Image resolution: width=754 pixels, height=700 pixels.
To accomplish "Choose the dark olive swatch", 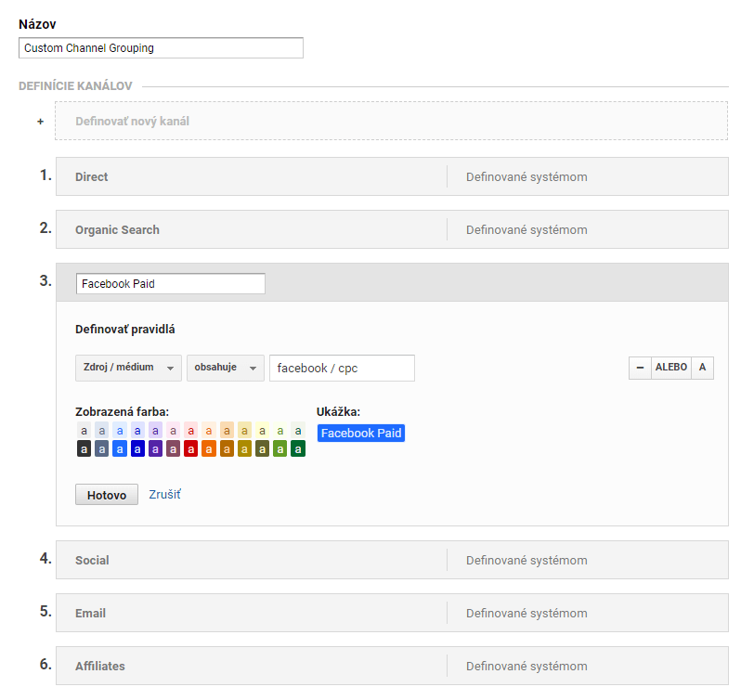I will (262, 449).
